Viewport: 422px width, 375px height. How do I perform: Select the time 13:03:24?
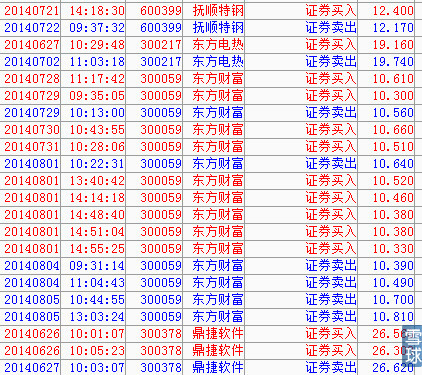97,317
